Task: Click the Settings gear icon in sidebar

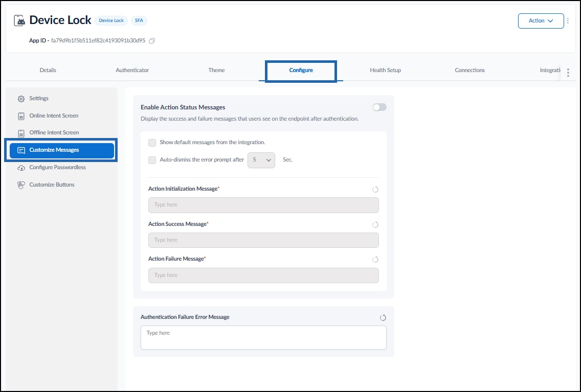Action: coord(21,99)
